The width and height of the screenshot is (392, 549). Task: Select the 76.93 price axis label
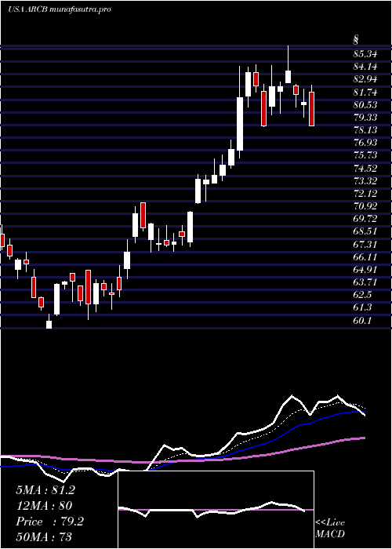[365, 143]
